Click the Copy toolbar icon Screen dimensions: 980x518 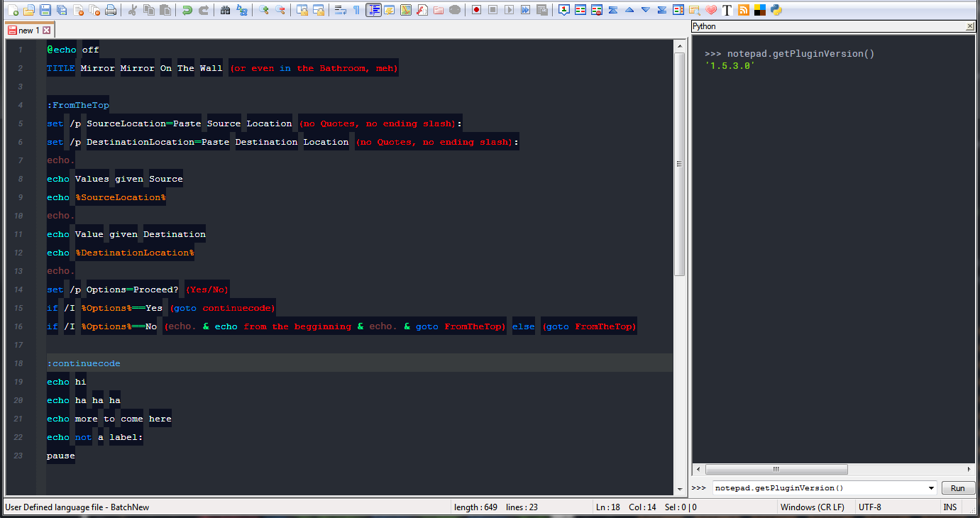click(x=149, y=10)
